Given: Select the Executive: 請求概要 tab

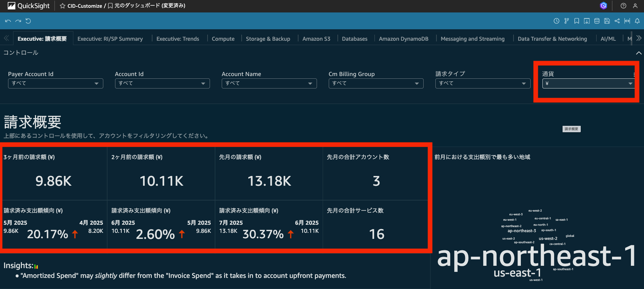Looking at the screenshot, I should pyautogui.click(x=42, y=39).
